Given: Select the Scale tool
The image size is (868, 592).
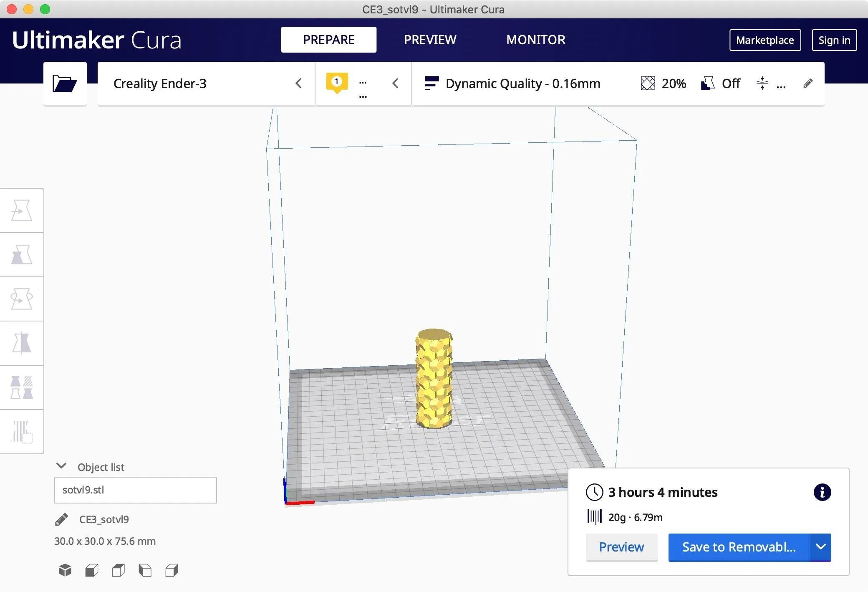Looking at the screenshot, I should (22, 255).
